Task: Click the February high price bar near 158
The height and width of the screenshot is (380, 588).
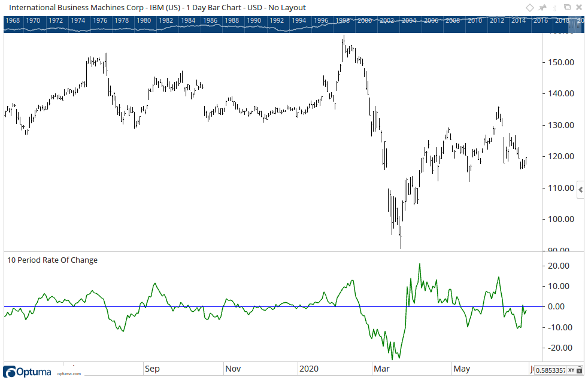Action: [x=344, y=41]
